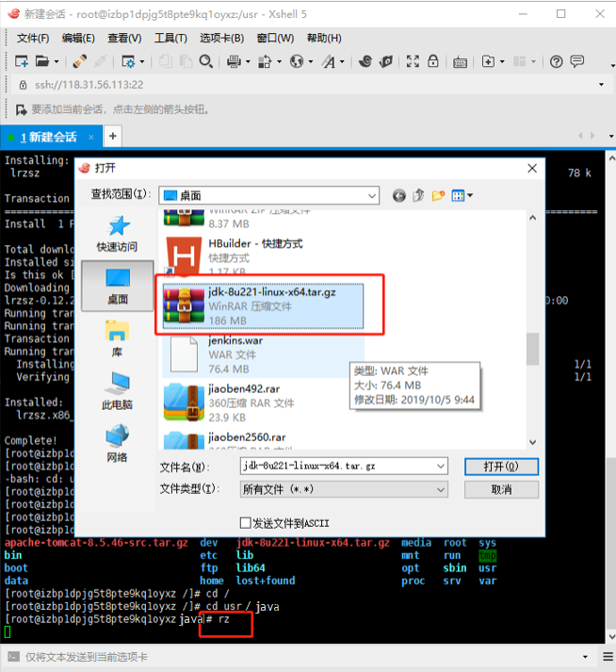This screenshot has height=672, width=616.
Task: Click the Connect/reconnect toolbar icon
Action: [80, 61]
